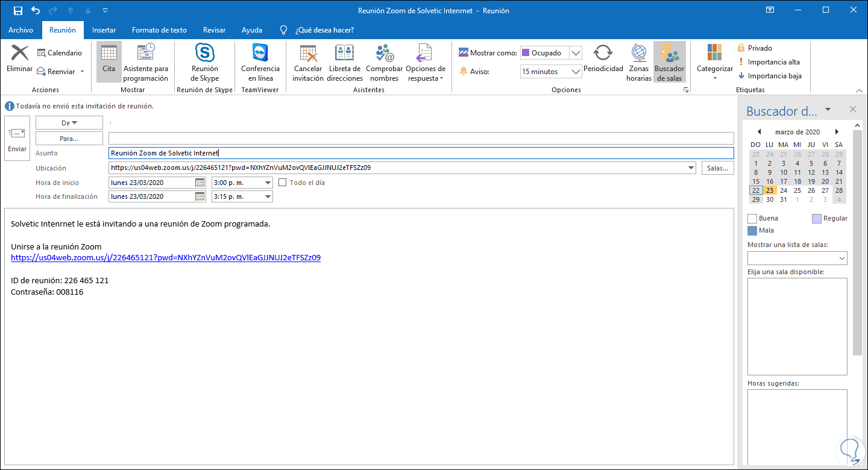This screenshot has height=470, width=868.
Task: Click the Asunto subject field
Action: (x=421, y=153)
